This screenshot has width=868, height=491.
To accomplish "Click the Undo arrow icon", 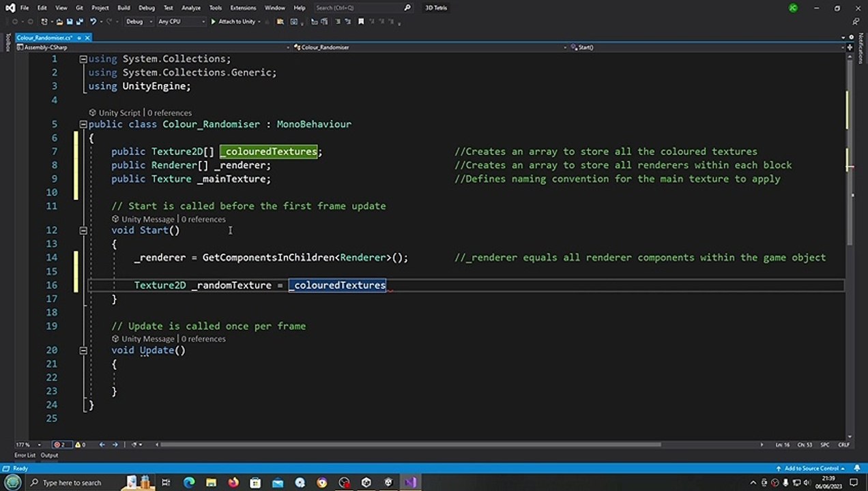I will pyautogui.click(x=93, y=22).
